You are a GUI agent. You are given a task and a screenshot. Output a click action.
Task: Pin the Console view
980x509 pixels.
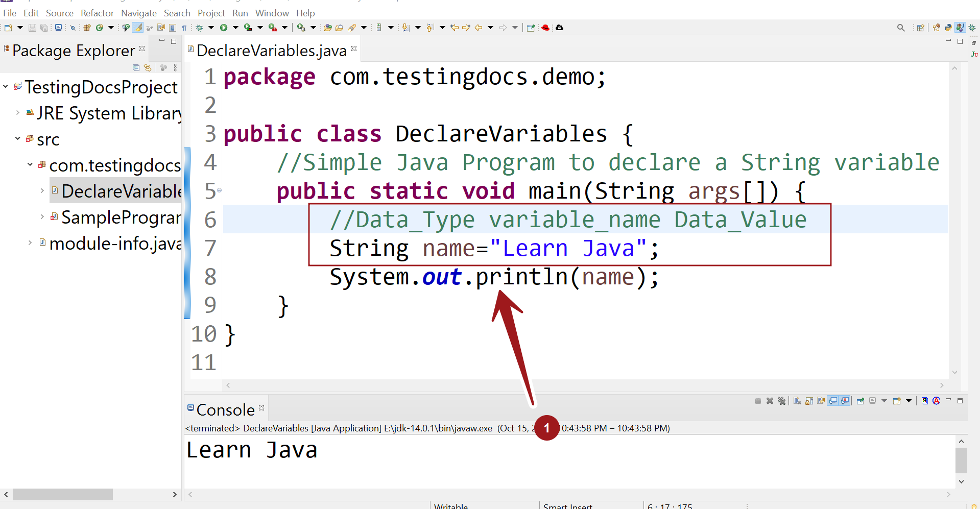coord(861,401)
